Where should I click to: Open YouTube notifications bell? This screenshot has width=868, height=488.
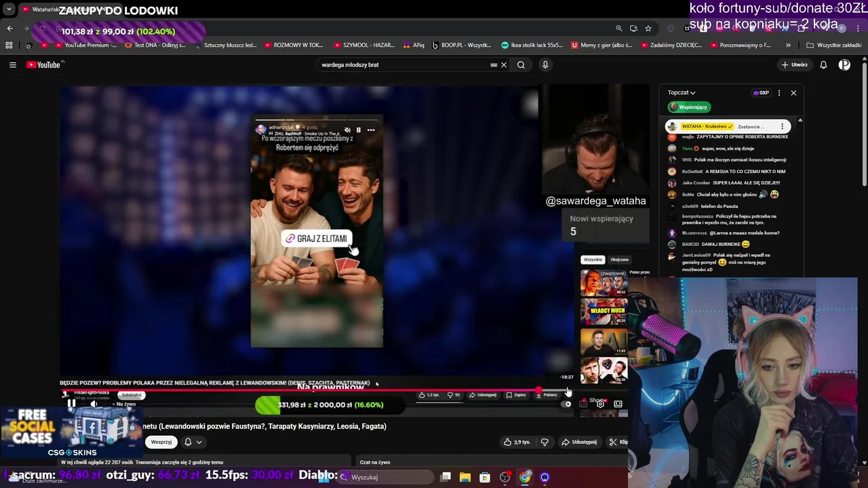(x=823, y=65)
